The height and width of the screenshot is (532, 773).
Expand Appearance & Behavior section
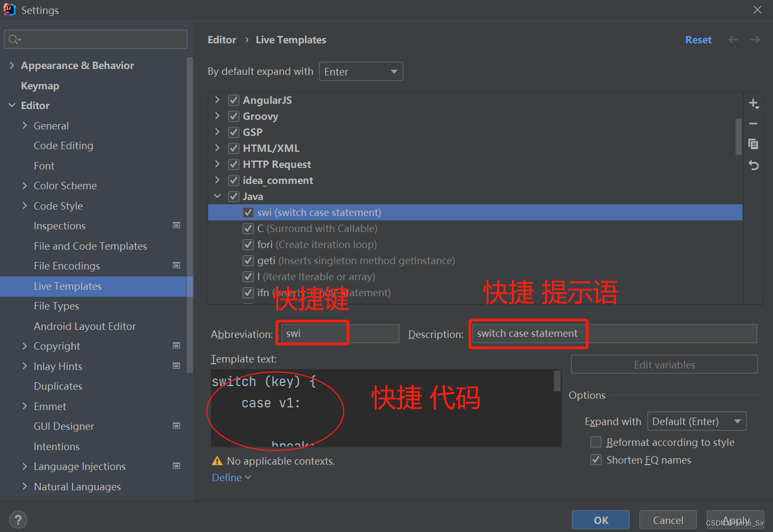point(12,65)
